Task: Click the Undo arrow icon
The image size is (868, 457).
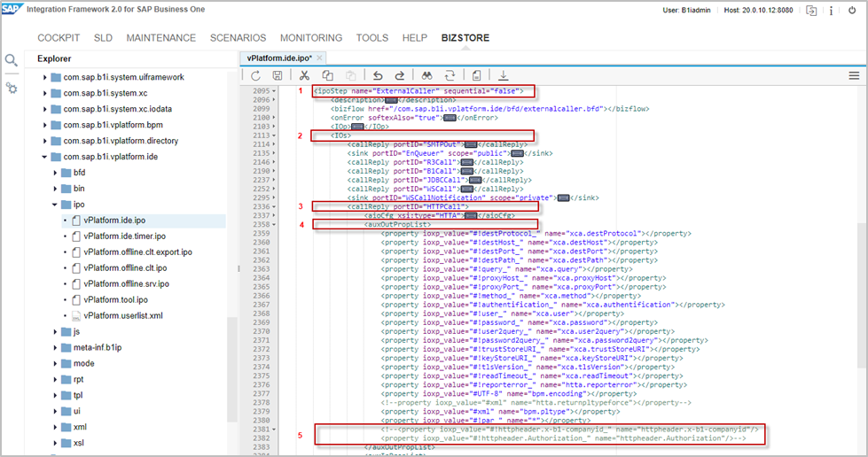Action: coord(376,76)
